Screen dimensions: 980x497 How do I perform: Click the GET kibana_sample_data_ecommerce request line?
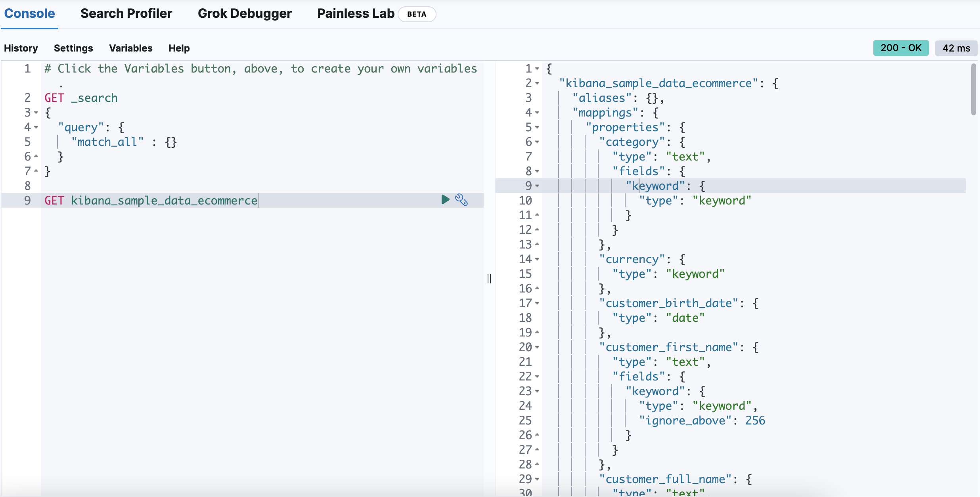[151, 201]
